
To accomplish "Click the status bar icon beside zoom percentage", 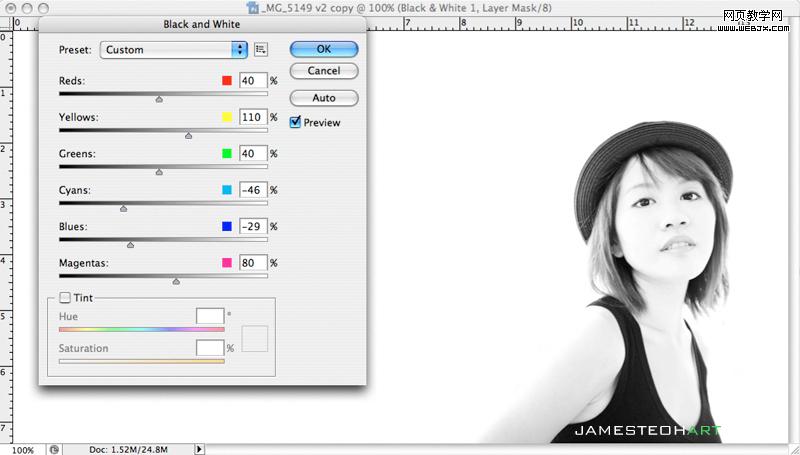I will click(x=54, y=450).
